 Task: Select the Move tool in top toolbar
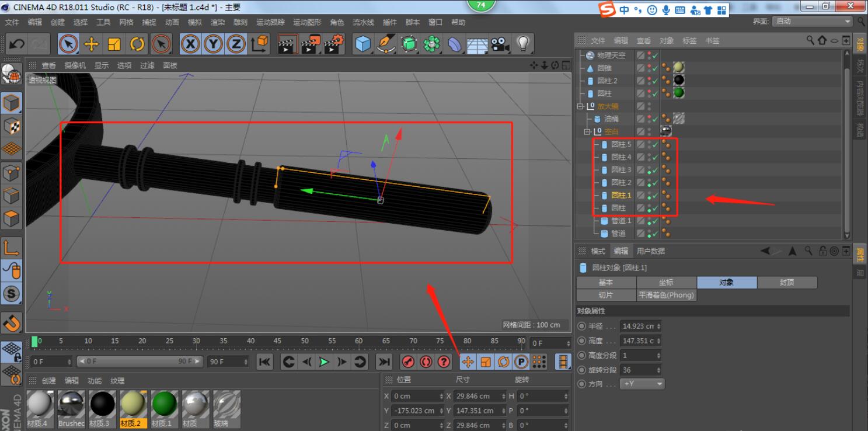[x=91, y=44]
